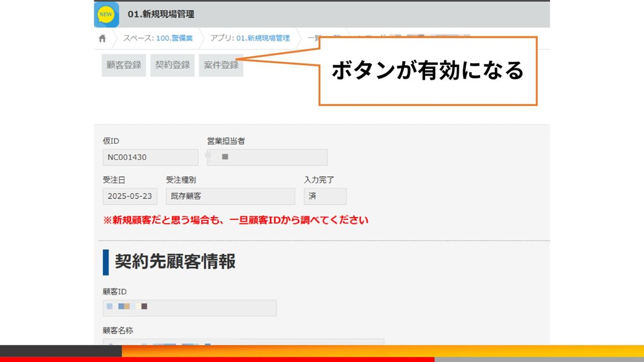Click the NEW app icon
Screen dimensions: 644x362
pyautogui.click(x=106, y=14)
